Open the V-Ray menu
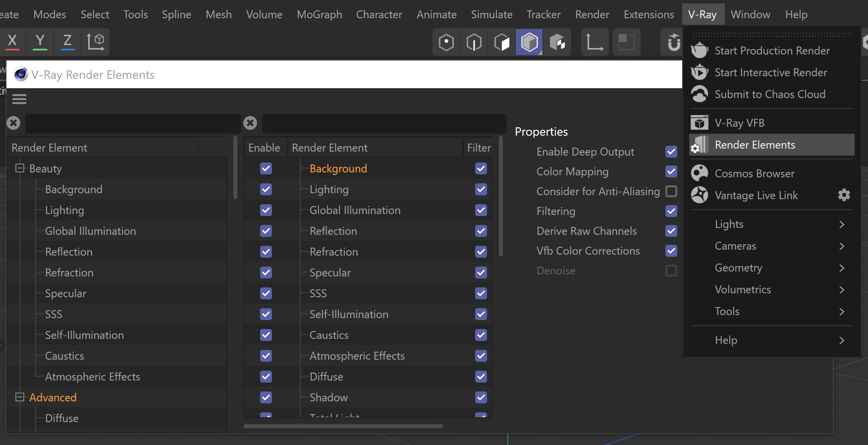The width and height of the screenshot is (868, 445). pyautogui.click(x=703, y=14)
